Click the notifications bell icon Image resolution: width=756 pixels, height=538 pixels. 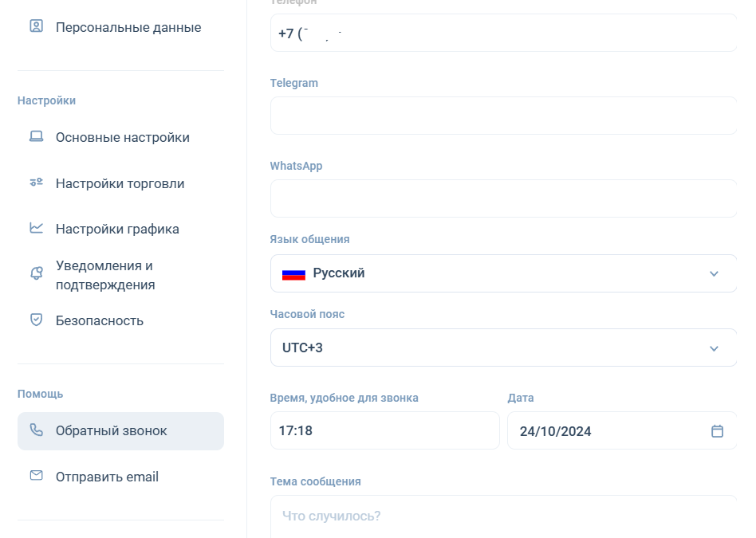tap(36, 273)
